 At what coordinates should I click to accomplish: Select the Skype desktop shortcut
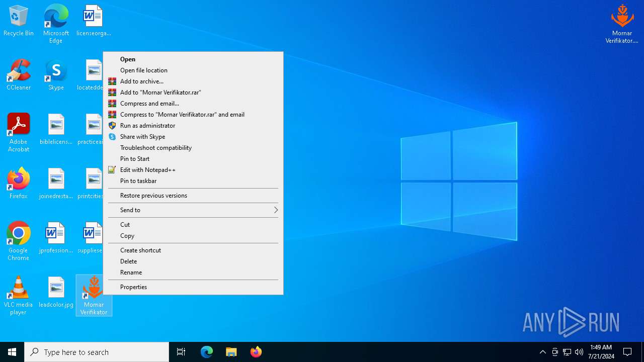[x=56, y=75]
